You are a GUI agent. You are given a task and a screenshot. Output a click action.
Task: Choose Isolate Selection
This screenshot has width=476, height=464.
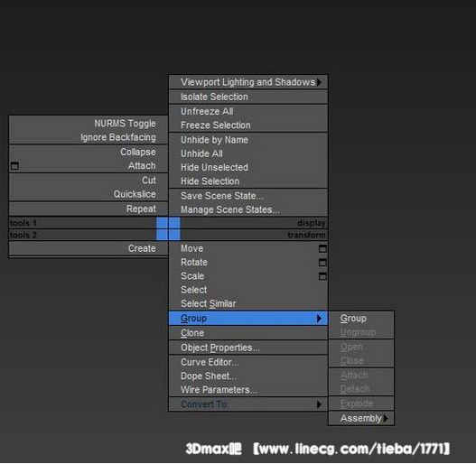pyautogui.click(x=248, y=97)
